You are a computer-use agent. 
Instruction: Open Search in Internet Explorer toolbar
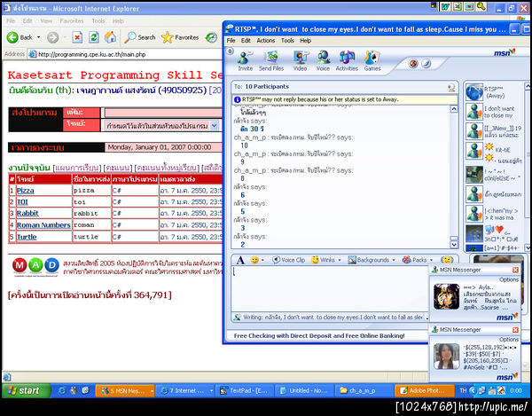click(x=139, y=37)
